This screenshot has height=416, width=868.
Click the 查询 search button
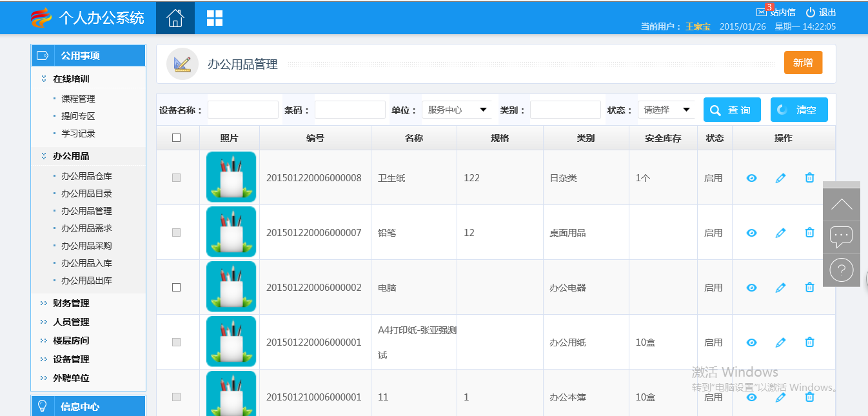pos(732,110)
